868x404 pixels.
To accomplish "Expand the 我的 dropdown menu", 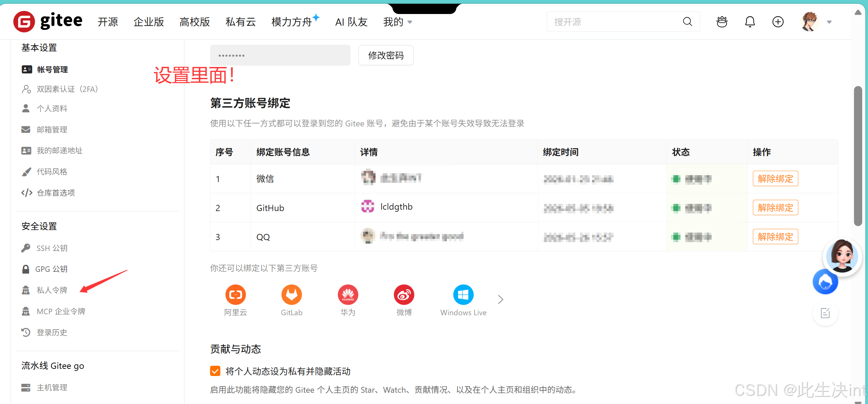I will pyautogui.click(x=397, y=22).
